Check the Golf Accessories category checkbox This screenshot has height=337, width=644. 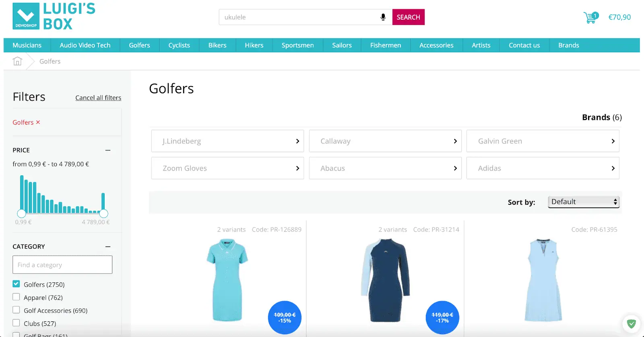pyautogui.click(x=16, y=310)
